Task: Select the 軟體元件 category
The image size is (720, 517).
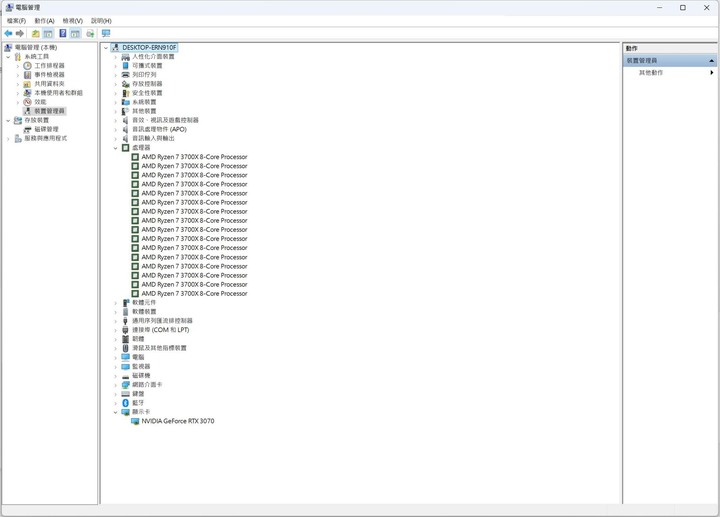Action: 144,303
